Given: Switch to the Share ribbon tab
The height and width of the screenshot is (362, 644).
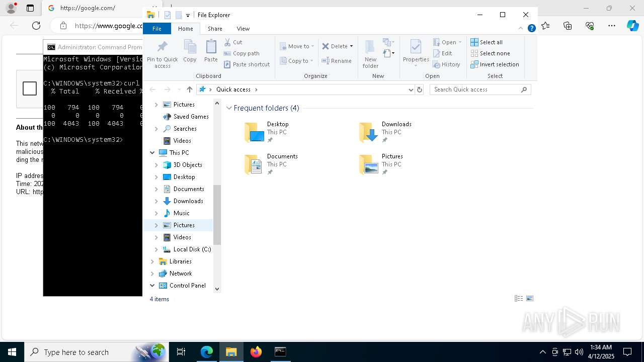Looking at the screenshot, I should [x=215, y=29].
